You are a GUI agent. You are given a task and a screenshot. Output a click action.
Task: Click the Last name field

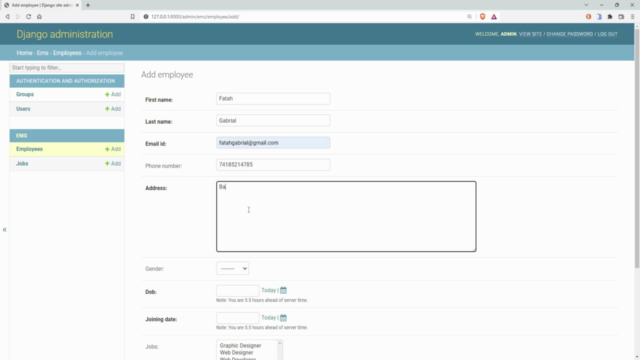pos(273,121)
